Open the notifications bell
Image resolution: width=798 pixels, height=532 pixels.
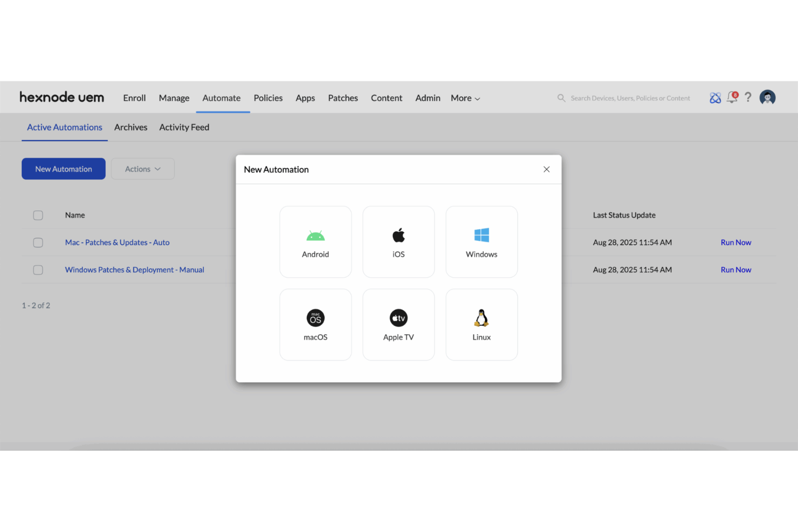tap(732, 98)
